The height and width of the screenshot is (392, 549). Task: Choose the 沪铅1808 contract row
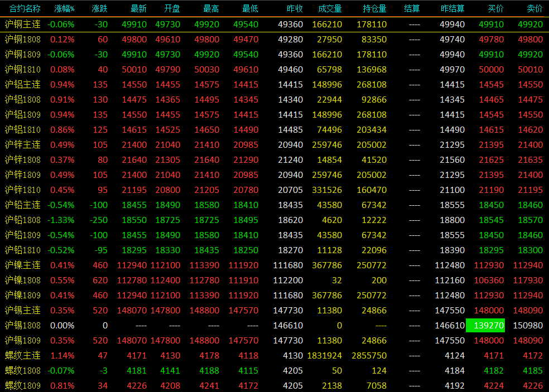(274, 220)
